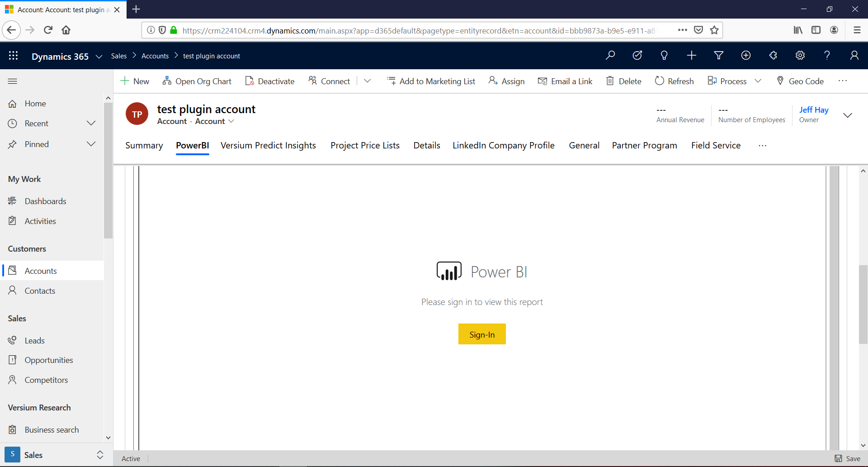Click the circled plus icon in header
Image resolution: width=868 pixels, height=467 pixels.
pos(746,55)
